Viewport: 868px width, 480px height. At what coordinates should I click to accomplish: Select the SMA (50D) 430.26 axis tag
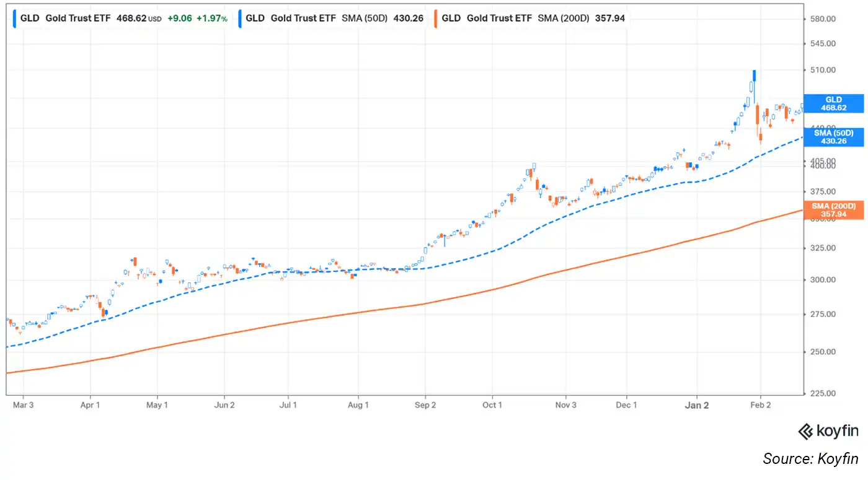(833, 137)
